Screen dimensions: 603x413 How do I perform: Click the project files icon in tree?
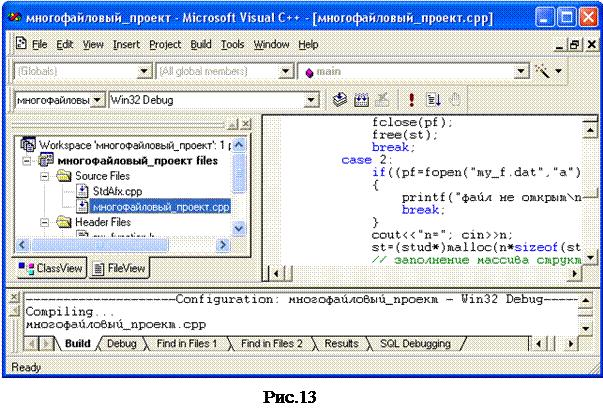point(46,160)
